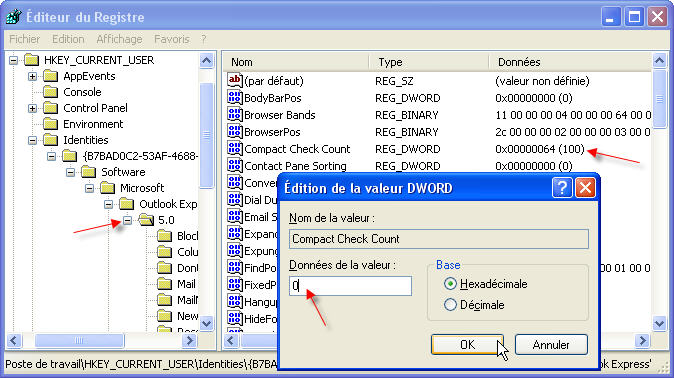674x378 pixels.
Task: Expand the AppEvents tree node
Action: coord(32,76)
